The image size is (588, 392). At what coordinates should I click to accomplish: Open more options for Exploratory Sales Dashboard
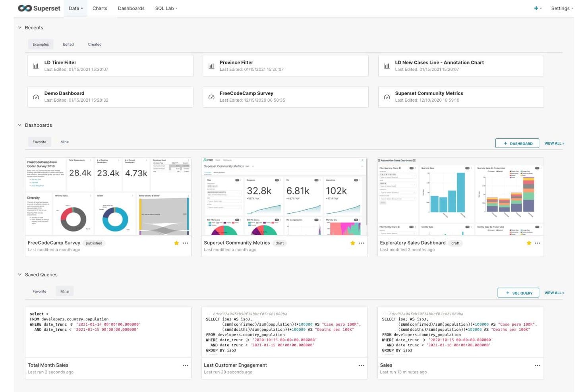[538, 243]
